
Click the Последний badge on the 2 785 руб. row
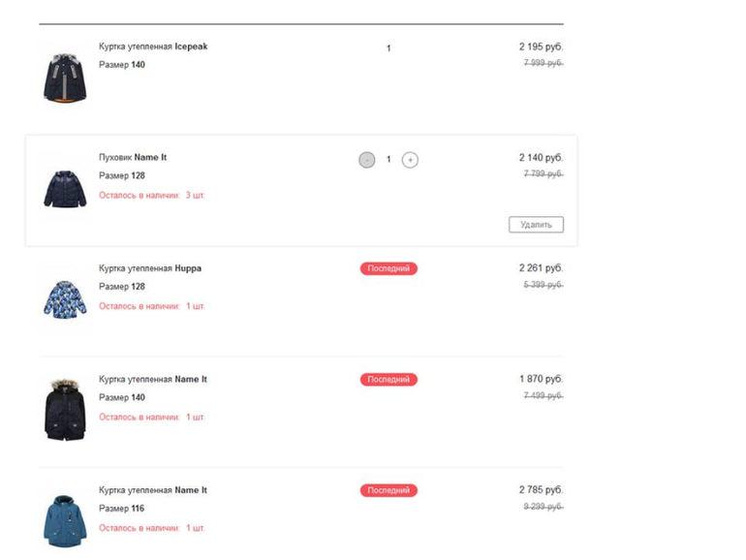click(389, 491)
